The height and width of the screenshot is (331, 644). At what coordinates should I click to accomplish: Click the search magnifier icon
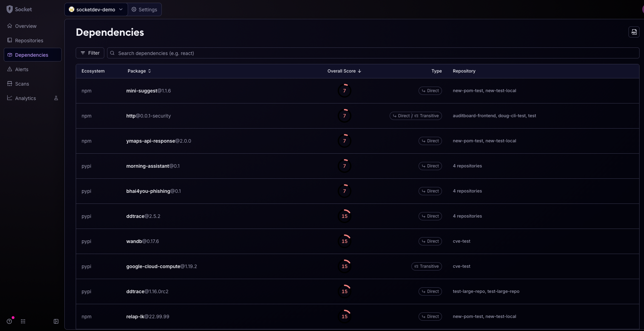(112, 53)
